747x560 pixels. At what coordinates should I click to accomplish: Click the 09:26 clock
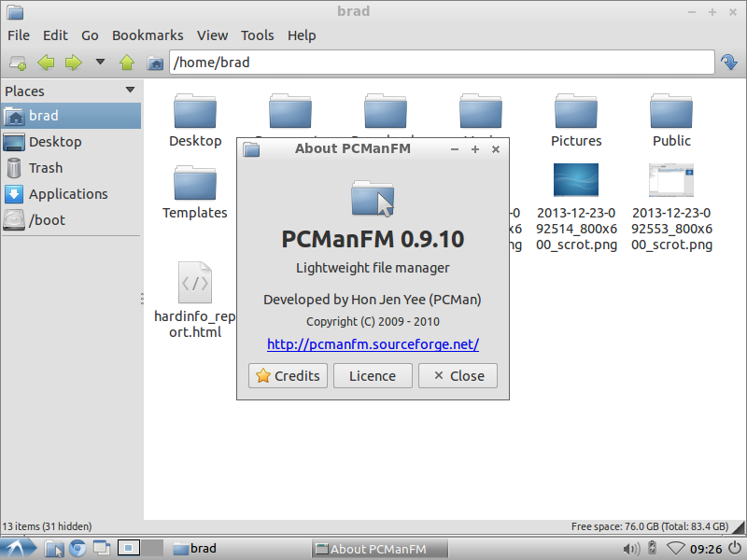tap(706, 549)
